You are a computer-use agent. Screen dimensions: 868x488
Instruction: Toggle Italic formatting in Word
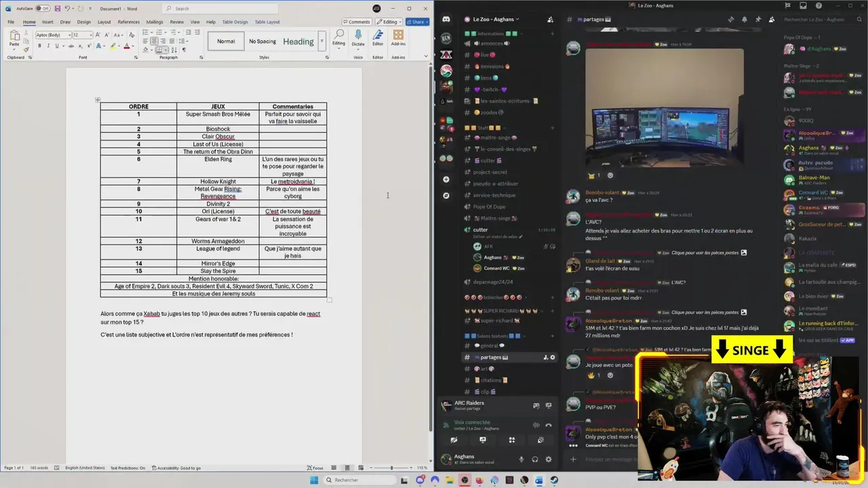click(x=47, y=46)
